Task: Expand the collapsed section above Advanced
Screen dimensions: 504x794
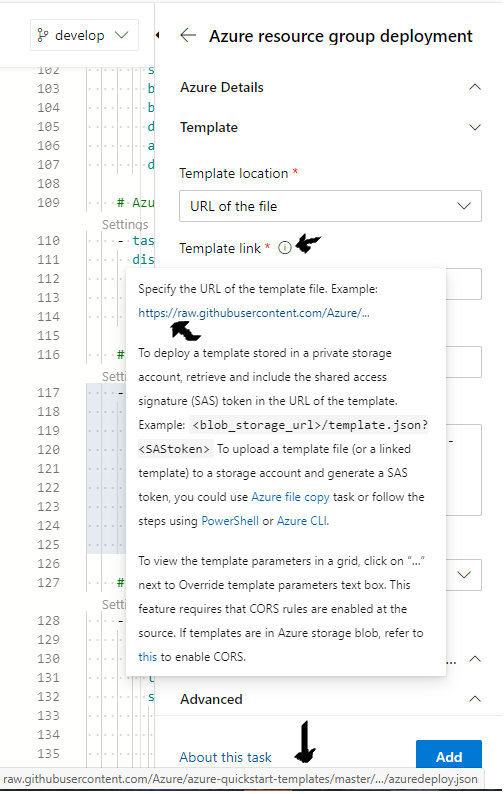Action: [475, 659]
